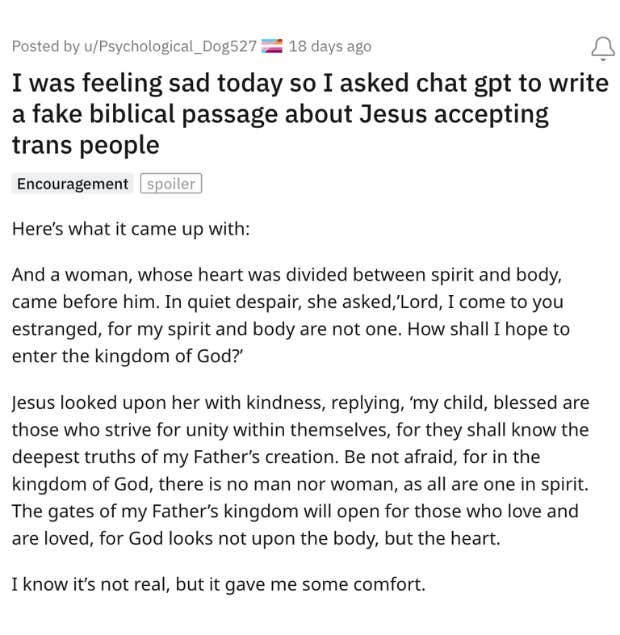Screen dimensions: 620x635
Task: Click the '18 days ago' timestamp
Action: pyautogui.click(x=329, y=46)
